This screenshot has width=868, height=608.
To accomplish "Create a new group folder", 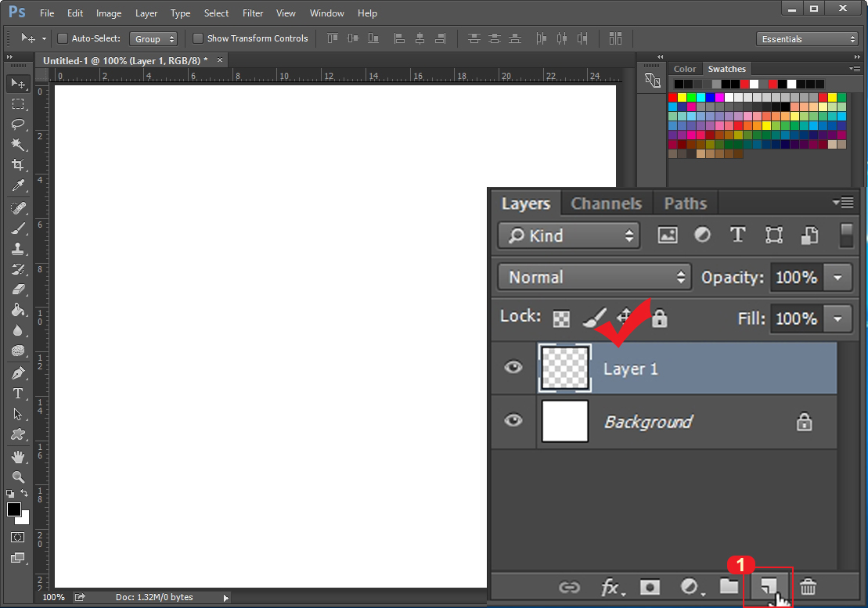I will coord(729,586).
